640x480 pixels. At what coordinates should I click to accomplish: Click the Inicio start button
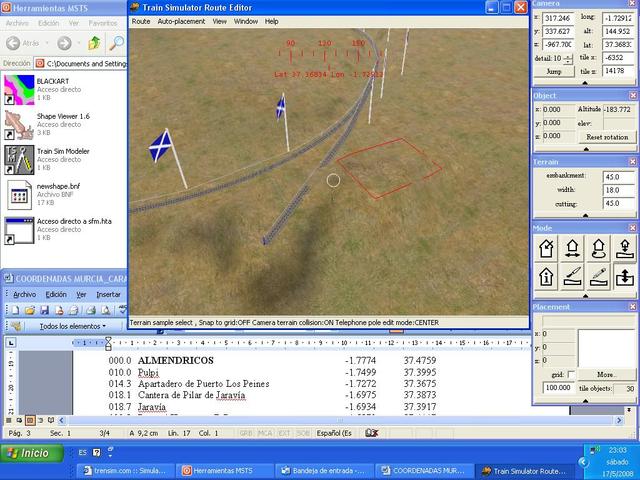(28, 453)
